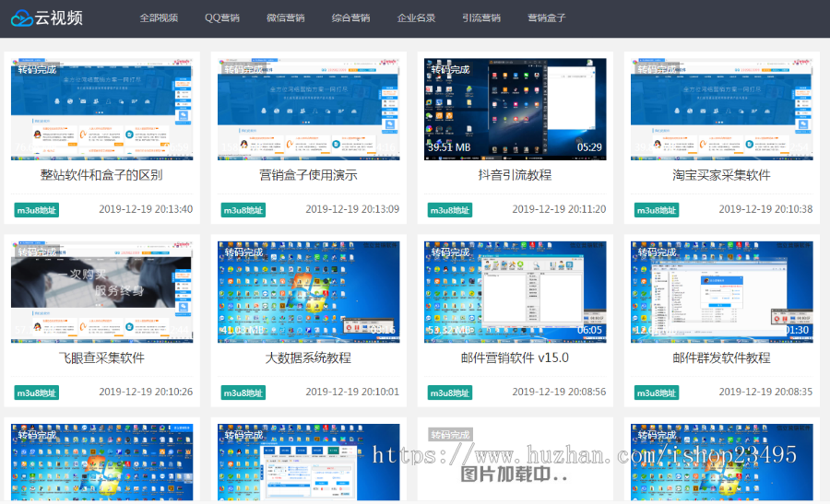Open the QQ营销 menu item
Viewport: 830px width, 504px height.
[x=222, y=18]
